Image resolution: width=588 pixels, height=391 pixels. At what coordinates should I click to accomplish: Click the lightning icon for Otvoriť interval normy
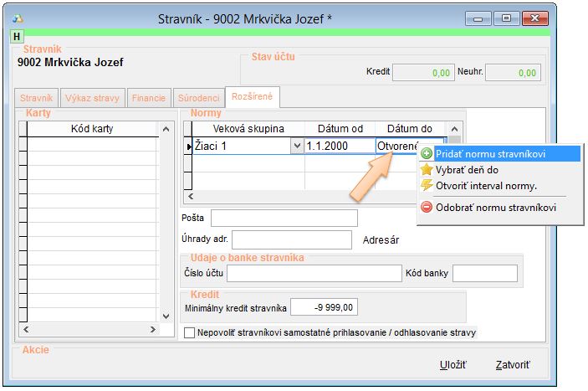pos(427,185)
